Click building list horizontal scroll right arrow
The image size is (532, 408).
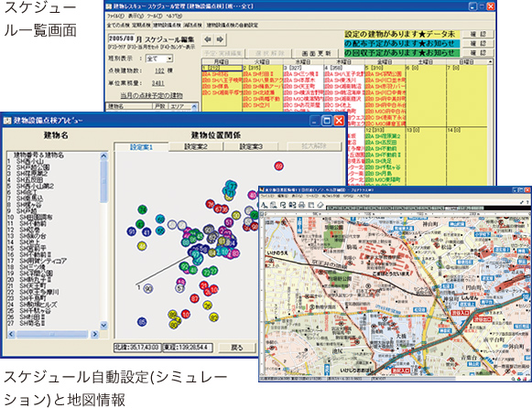coord(94,335)
